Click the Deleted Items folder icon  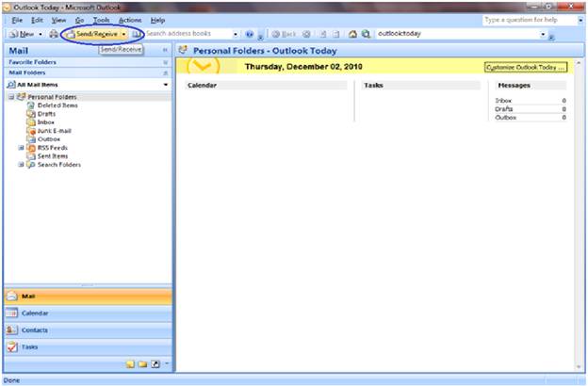[x=31, y=105]
